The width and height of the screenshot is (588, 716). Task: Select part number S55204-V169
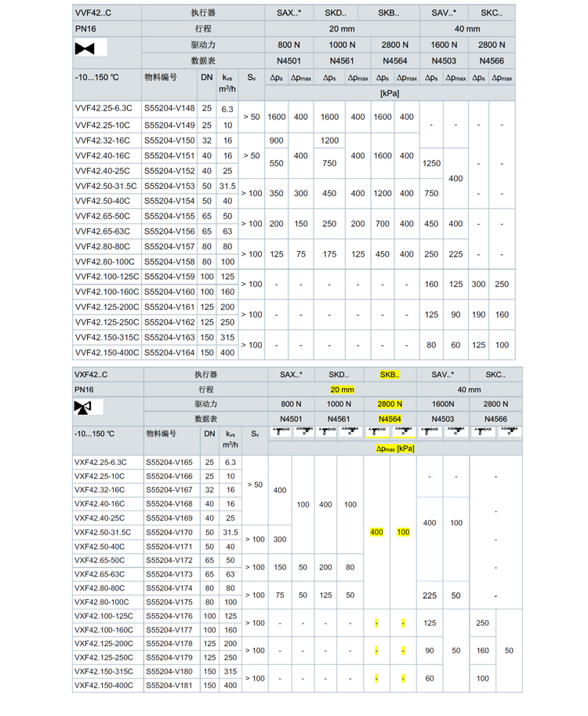pos(169,518)
